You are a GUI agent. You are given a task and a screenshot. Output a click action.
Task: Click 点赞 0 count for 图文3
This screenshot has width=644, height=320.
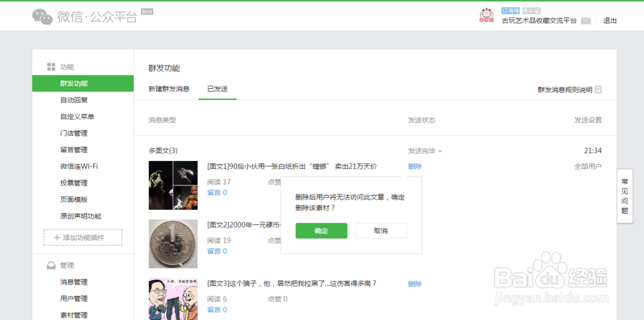(x=278, y=299)
